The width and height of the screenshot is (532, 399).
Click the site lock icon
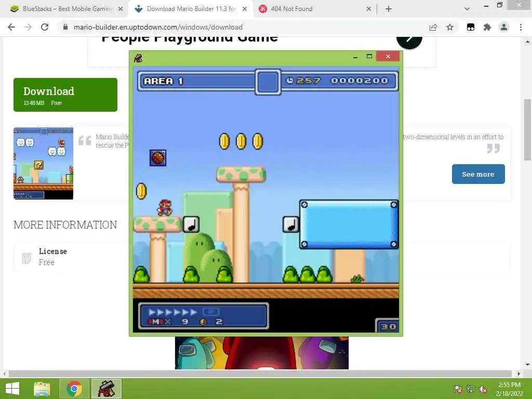pyautogui.click(x=65, y=27)
